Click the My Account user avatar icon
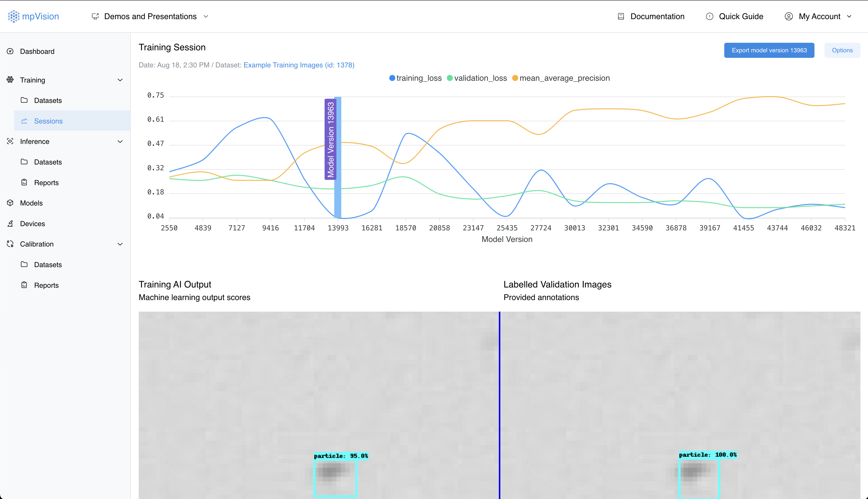Image resolution: width=868 pixels, height=499 pixels. 789,16
